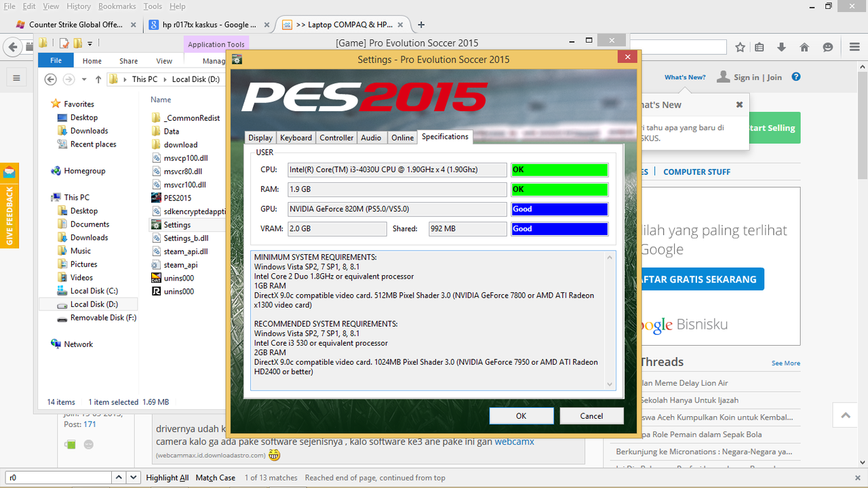Open the Share ribbon tab in Explorer
This screenshot has width=868, height=488.
coord(128,61)
